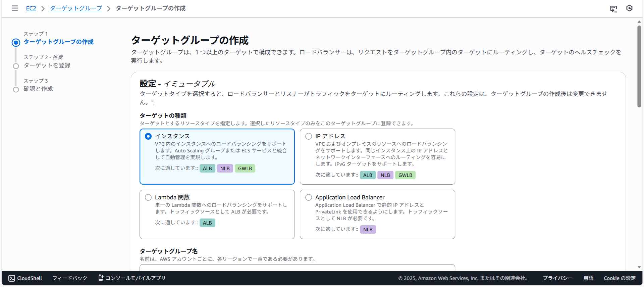
Task: Select the IP アドレス target type
Action: point(309,136)
